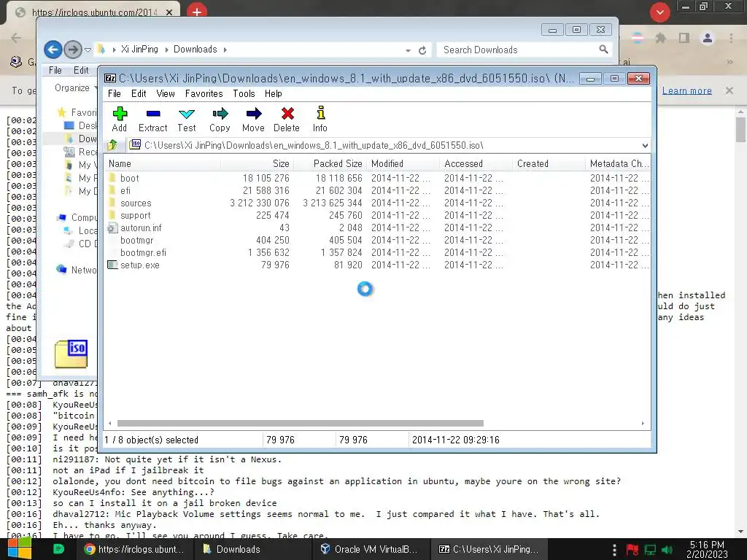This screenshot has width=747, height=560.
Task: Open the Windows Start button
Action: click(x=20, y=549)
